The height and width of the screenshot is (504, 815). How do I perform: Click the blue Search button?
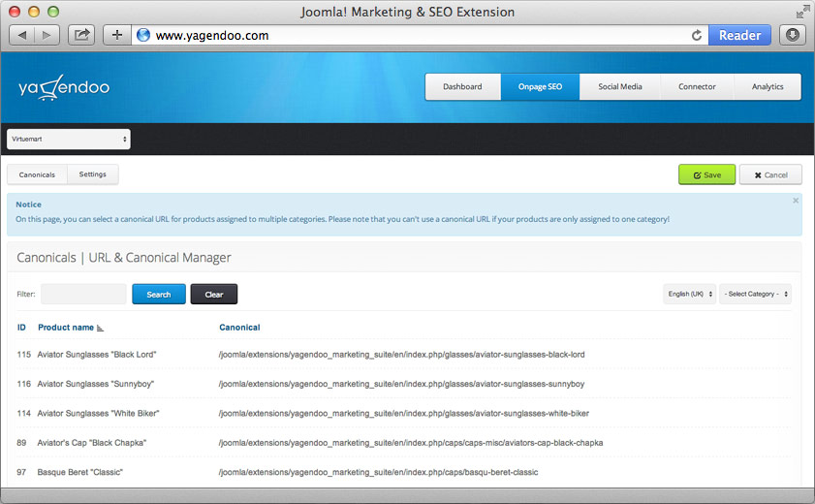(159, 294)
